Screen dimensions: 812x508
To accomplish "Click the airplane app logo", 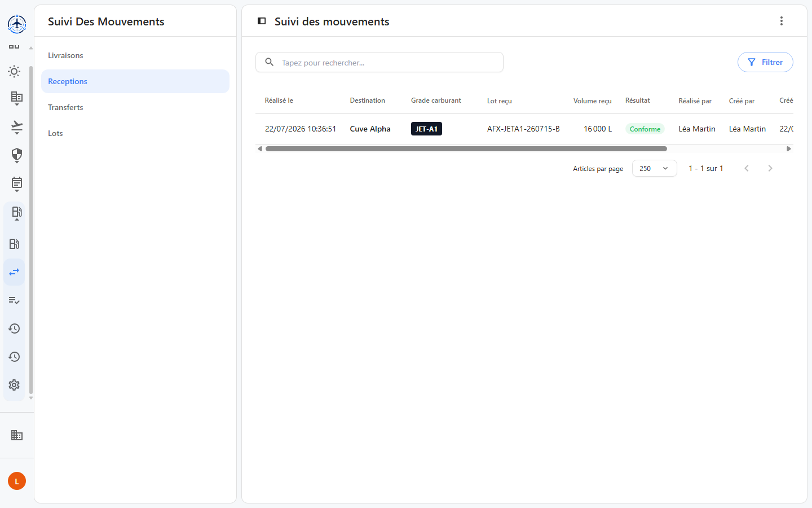I will 17,24.
